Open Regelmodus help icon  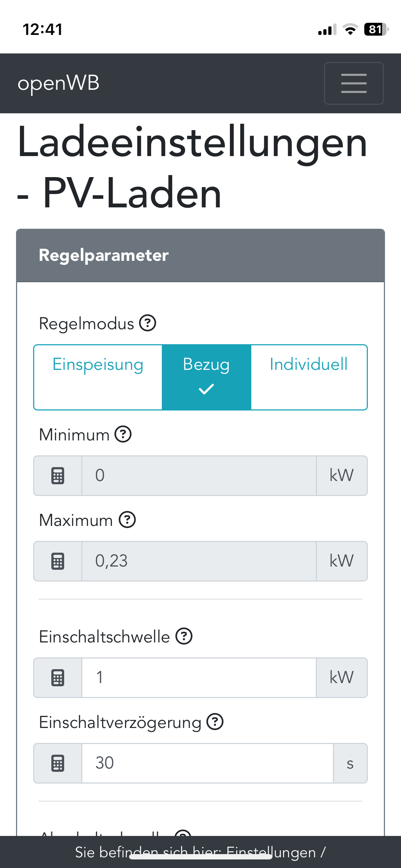148,323
